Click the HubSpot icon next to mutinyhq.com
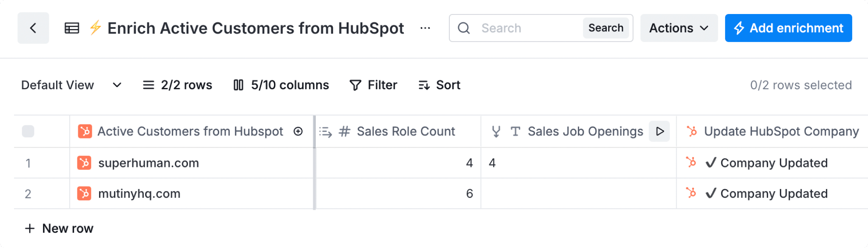 (84, 194)
